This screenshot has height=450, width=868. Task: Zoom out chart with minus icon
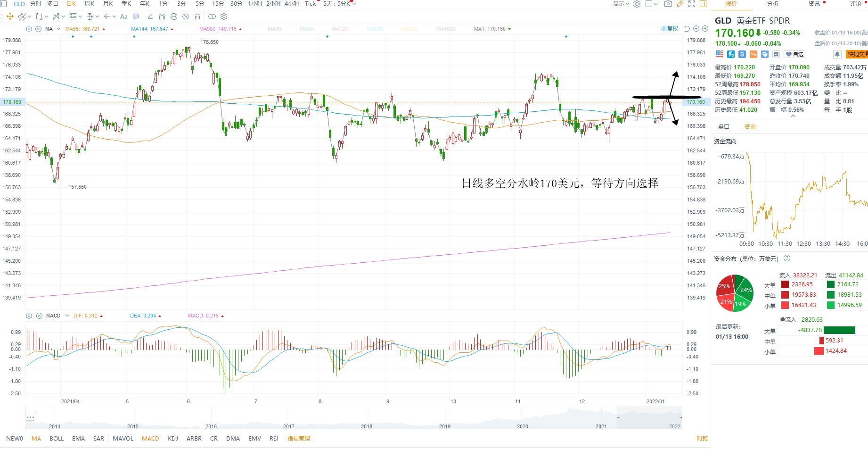pos(696,29)
